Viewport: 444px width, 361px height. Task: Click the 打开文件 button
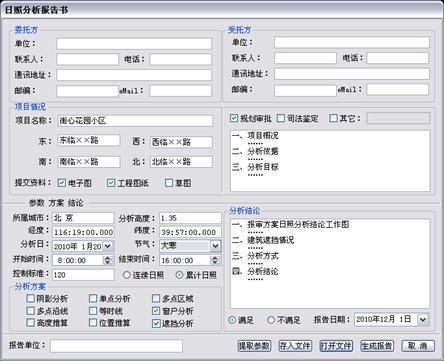point(336,346)
